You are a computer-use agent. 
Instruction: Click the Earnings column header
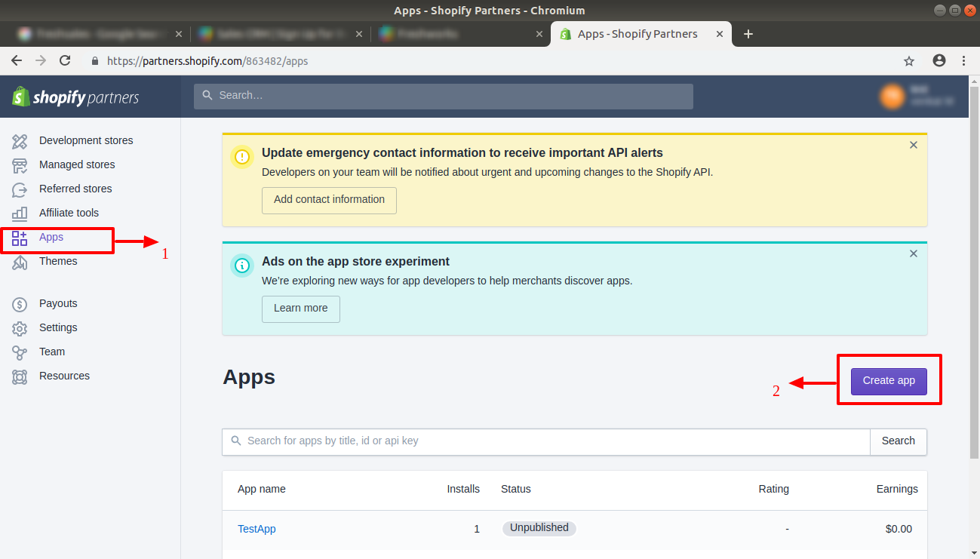[x=897, y=489]
